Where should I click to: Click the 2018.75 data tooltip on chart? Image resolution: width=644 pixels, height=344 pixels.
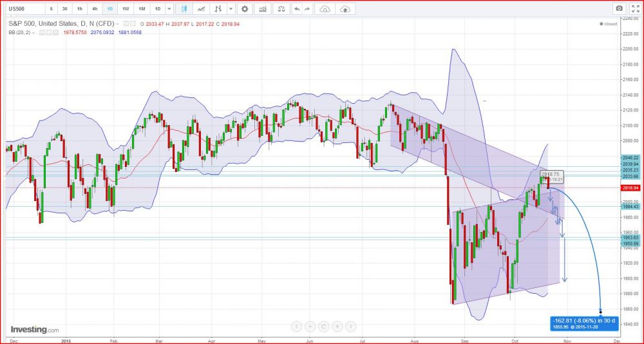click(x=552, y=177)
